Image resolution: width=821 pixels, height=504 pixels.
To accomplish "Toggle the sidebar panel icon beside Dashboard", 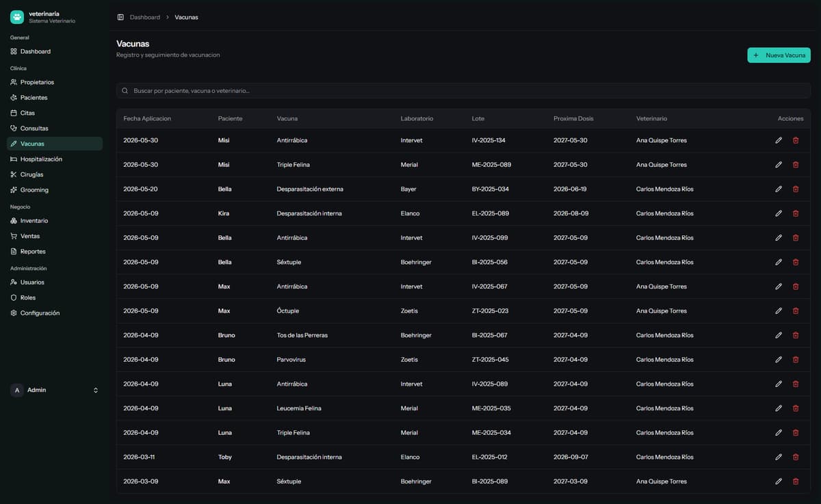I will point(120,17).
